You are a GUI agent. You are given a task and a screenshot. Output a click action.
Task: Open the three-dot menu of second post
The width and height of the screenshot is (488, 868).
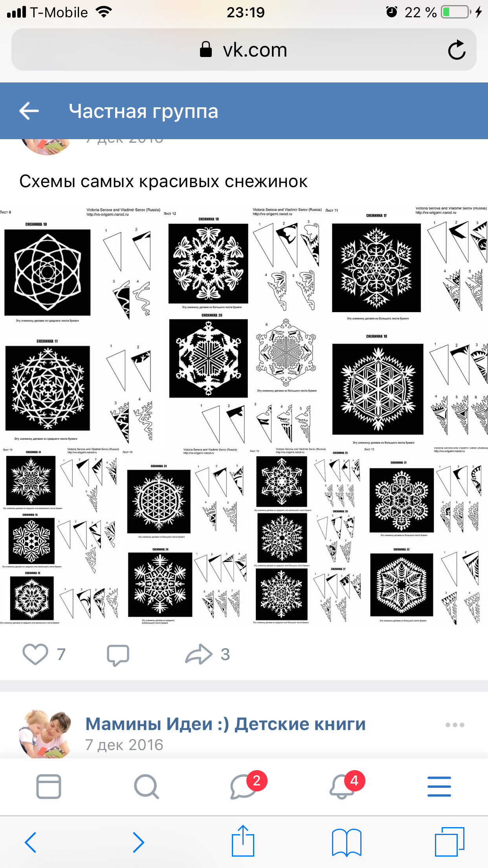[455, 725]
